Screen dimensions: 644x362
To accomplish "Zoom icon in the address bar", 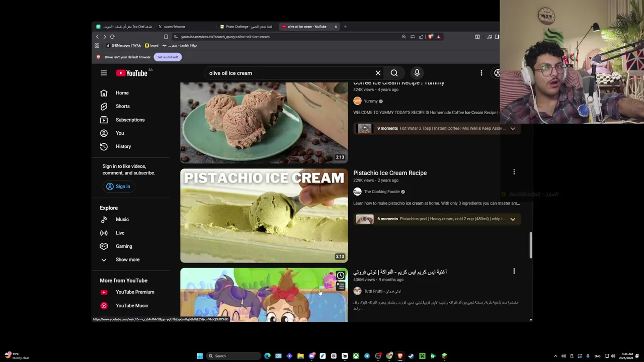I will [x=404, y=37].
